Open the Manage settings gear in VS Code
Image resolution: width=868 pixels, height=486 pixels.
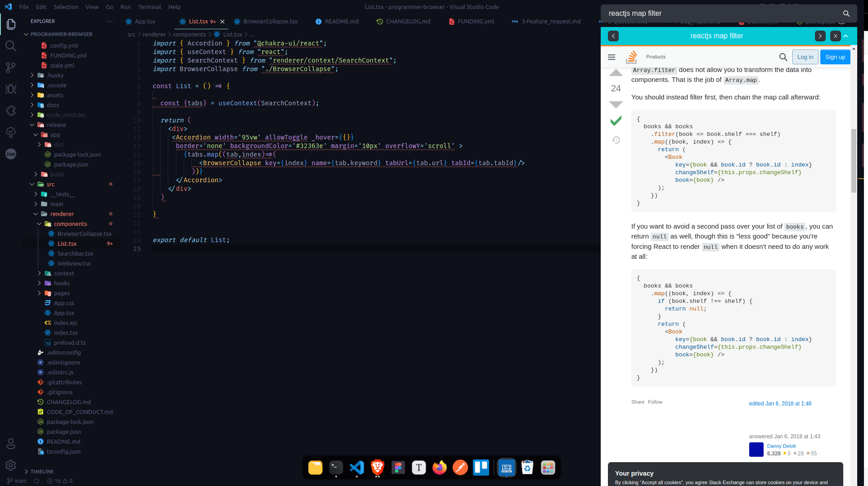pos(10,465)
